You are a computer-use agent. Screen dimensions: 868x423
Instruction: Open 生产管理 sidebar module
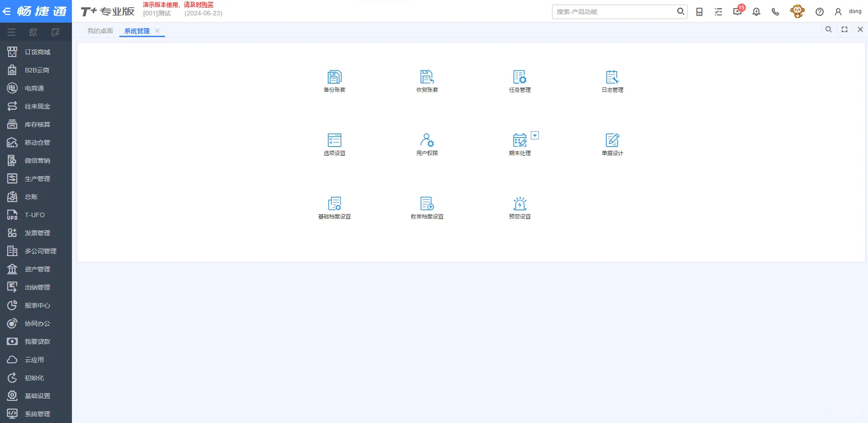36,179
